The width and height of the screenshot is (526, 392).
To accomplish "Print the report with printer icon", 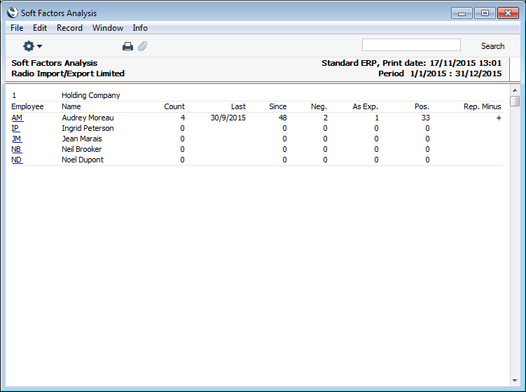I will (x=127, y=46).
